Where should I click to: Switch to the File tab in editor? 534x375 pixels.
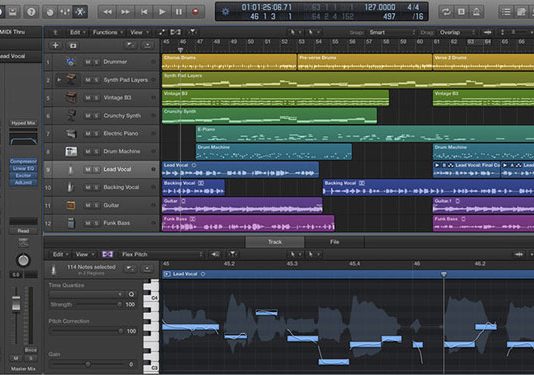point(334,242)
